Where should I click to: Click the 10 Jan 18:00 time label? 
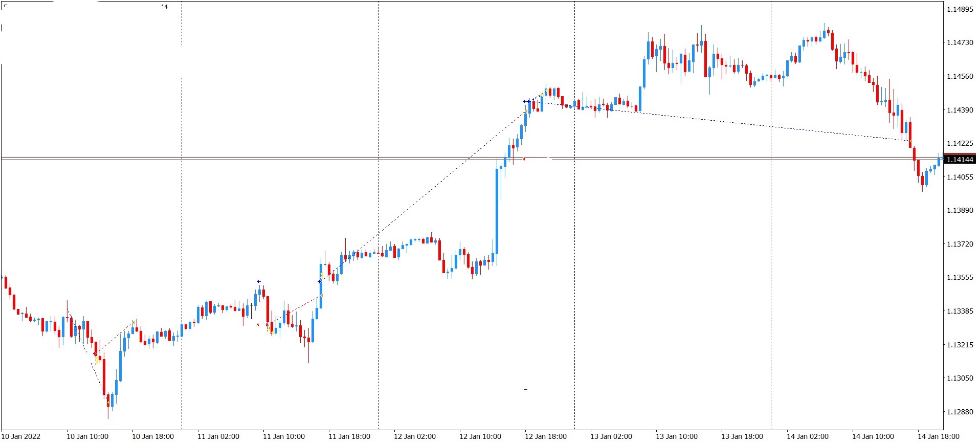point(153,436)
